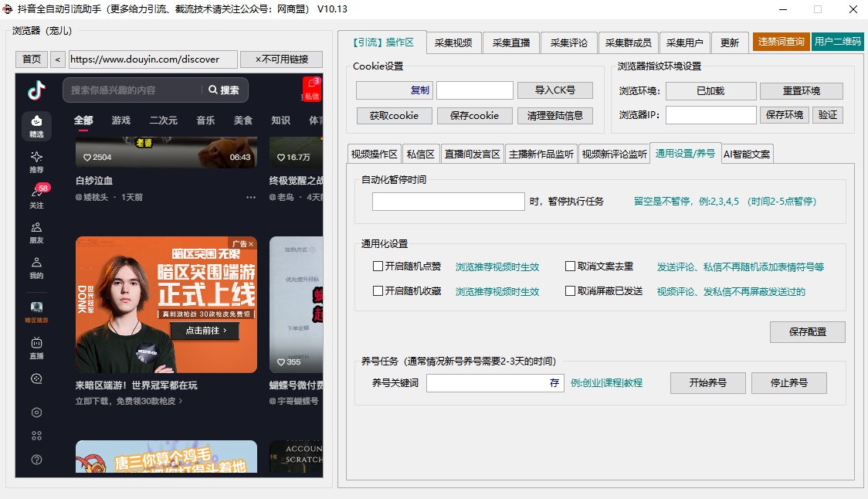Switch to 采集视频 tab
Screen dimensions: 868x499
pos(453,42)
